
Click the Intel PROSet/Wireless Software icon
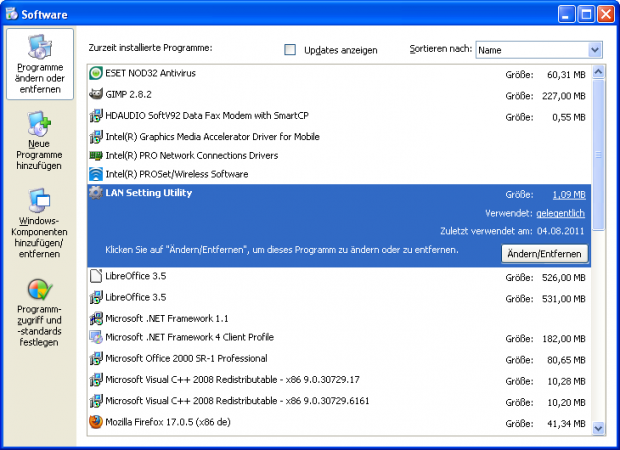coord(95,174)
